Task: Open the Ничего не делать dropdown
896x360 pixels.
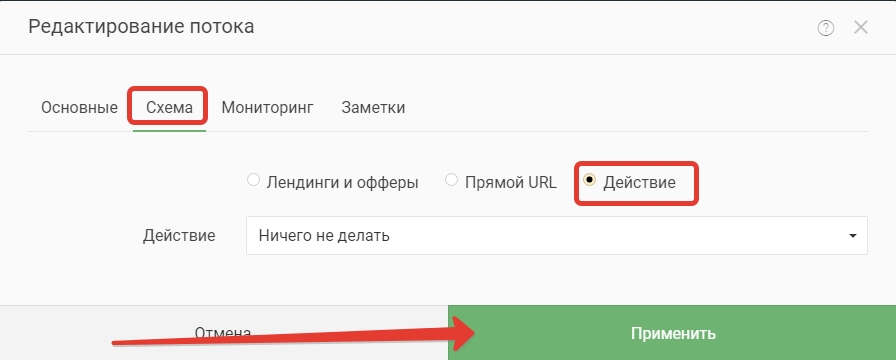Action: (x=557, y=235)
